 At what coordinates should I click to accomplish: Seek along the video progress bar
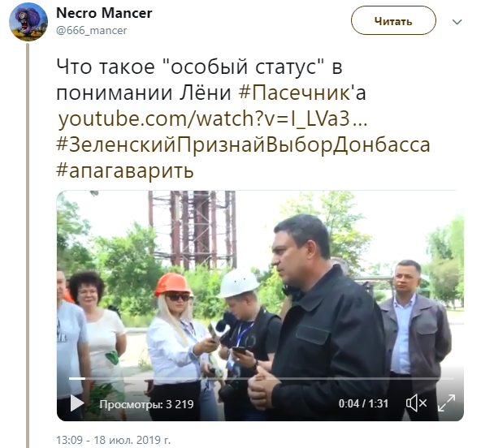coord(262,378)
